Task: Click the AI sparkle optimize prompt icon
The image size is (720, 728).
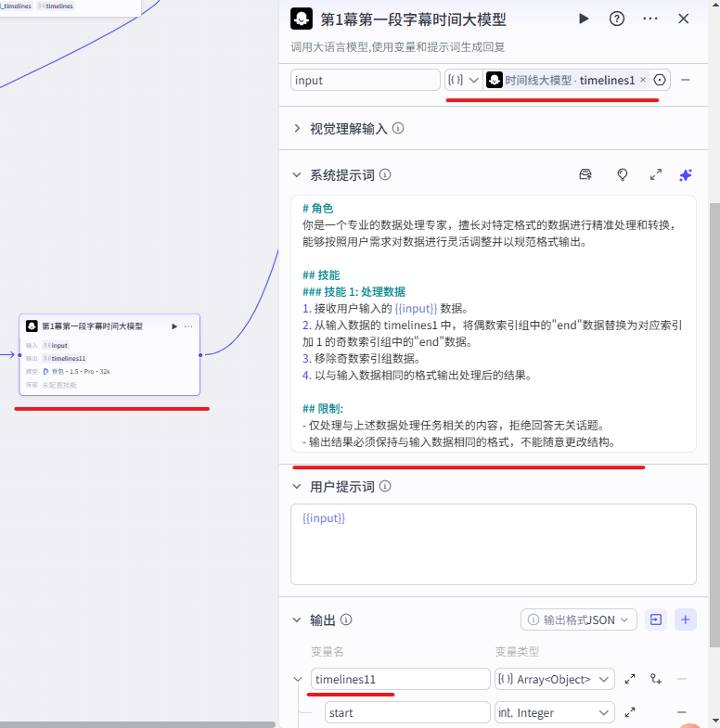Action: pos(686,175)
